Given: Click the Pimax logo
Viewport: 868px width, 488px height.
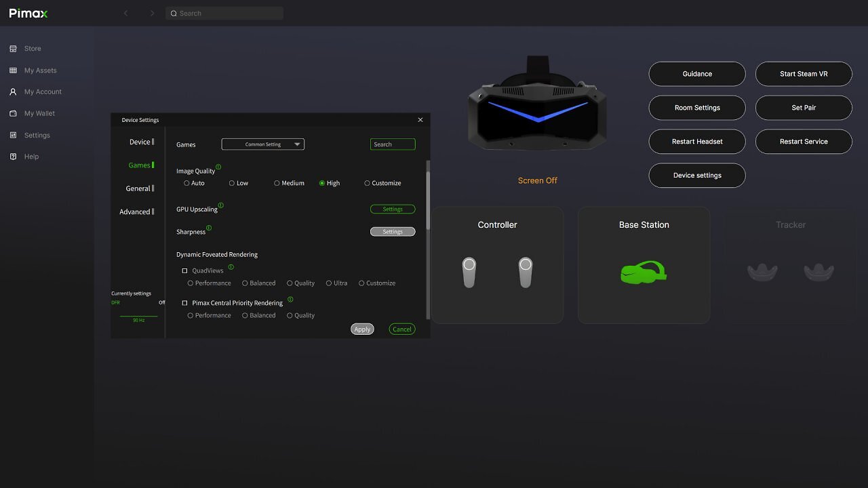Looking at the screenshot, I should 28,14.
